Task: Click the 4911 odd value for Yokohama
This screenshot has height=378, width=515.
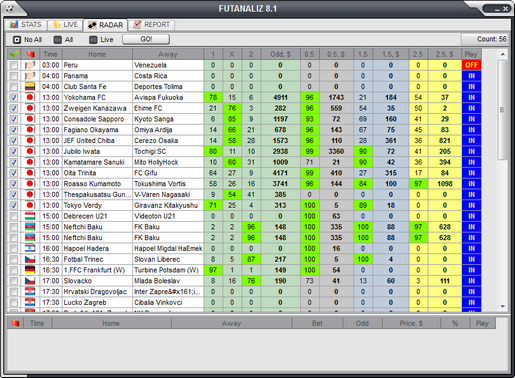Action: coord(280,97)
